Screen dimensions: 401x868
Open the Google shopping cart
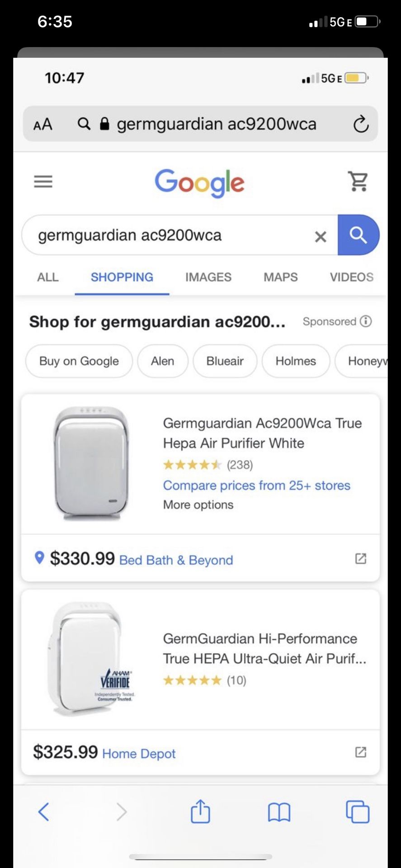tap(358, 181)
